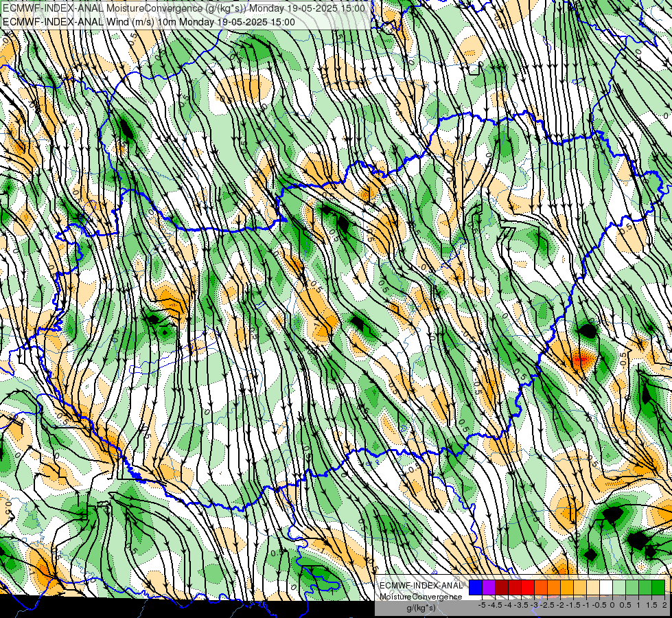Viewport: 672px width, 618px height.
Task: Click the -1 legend scale value
Action: click(x=586, y=605)
